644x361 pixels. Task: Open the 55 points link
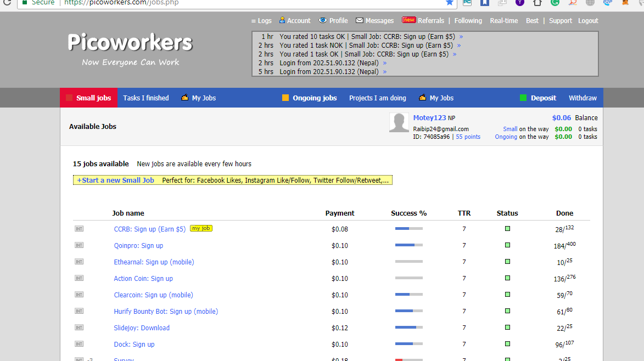pos(468,137)
